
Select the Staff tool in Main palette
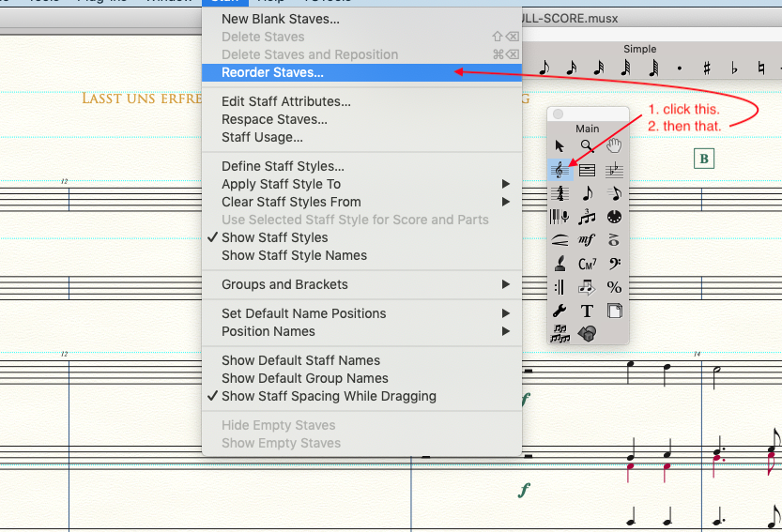[x=560, y=170]
